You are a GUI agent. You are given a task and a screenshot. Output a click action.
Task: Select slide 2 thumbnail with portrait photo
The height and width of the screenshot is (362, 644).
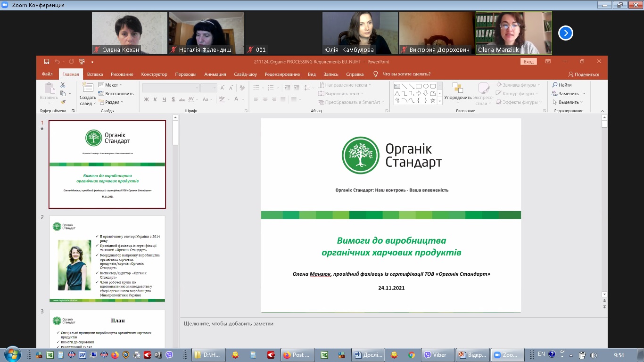[x=107, y=259]
